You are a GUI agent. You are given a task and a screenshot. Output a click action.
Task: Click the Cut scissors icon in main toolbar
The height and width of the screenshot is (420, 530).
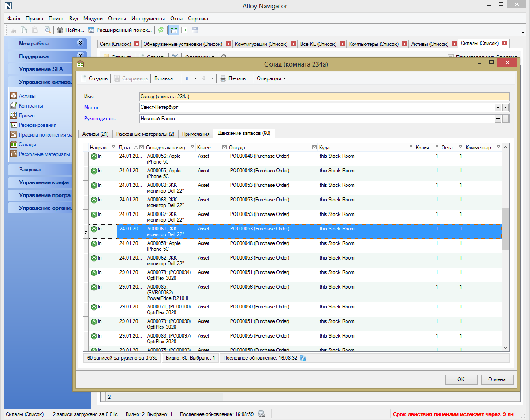click(x=14, y=30)
